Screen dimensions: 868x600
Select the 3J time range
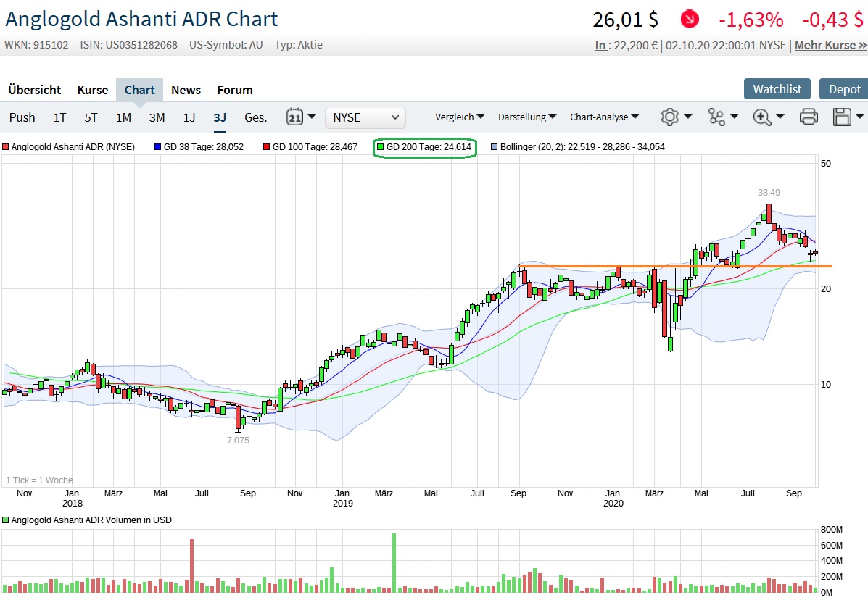tap(220, 117)
